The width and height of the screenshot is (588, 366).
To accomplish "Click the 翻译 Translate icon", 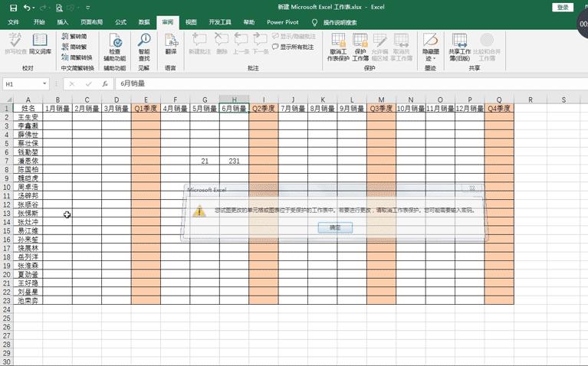I will point(170,44).
